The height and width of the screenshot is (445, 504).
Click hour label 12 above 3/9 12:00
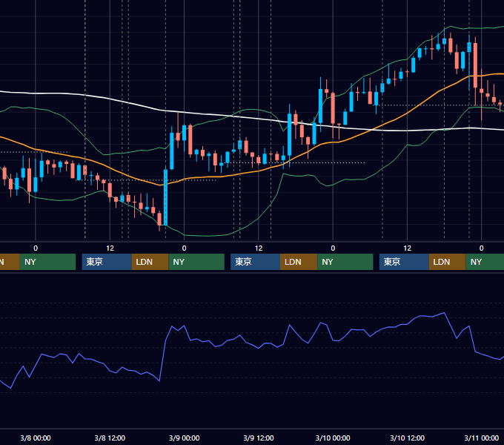tap(259, 248)
